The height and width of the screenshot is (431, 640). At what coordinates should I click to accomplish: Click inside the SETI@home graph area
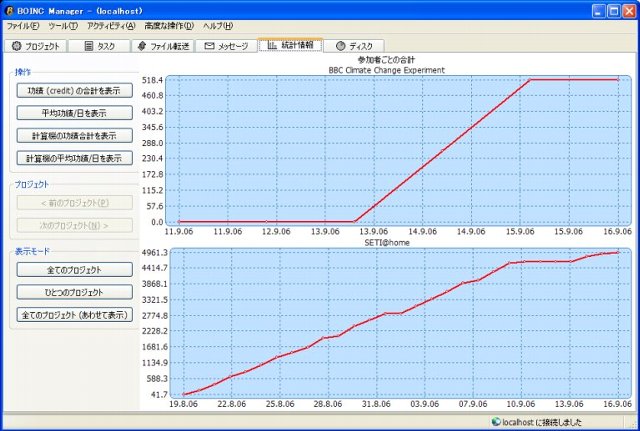pyautogui.click(x=400, y=322)
